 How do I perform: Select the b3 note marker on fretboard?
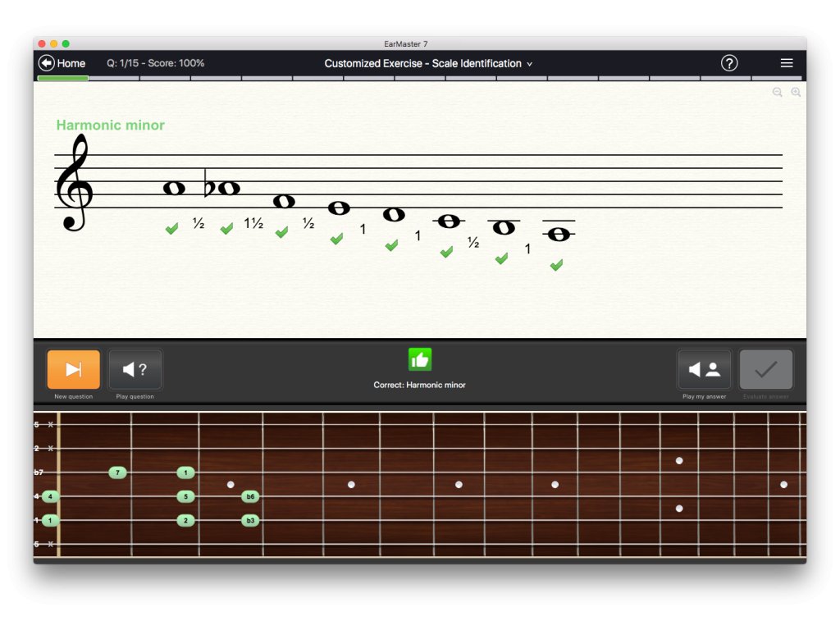point(250,520)
